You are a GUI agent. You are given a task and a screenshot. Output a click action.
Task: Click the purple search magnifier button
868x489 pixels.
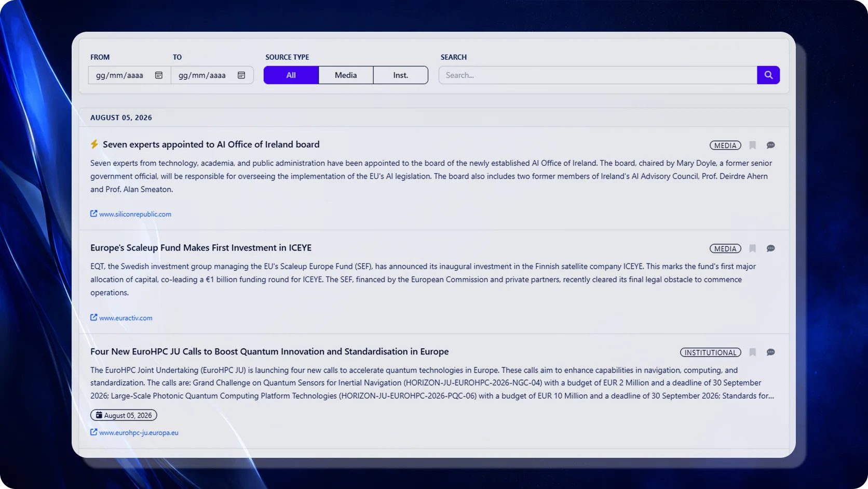[x=768, y=75]
